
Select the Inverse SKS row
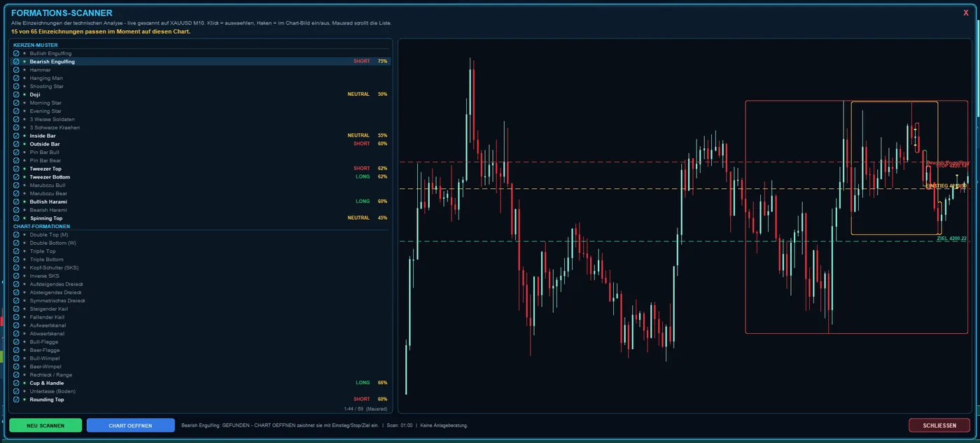pyautogui.click(x=200, y=276)
